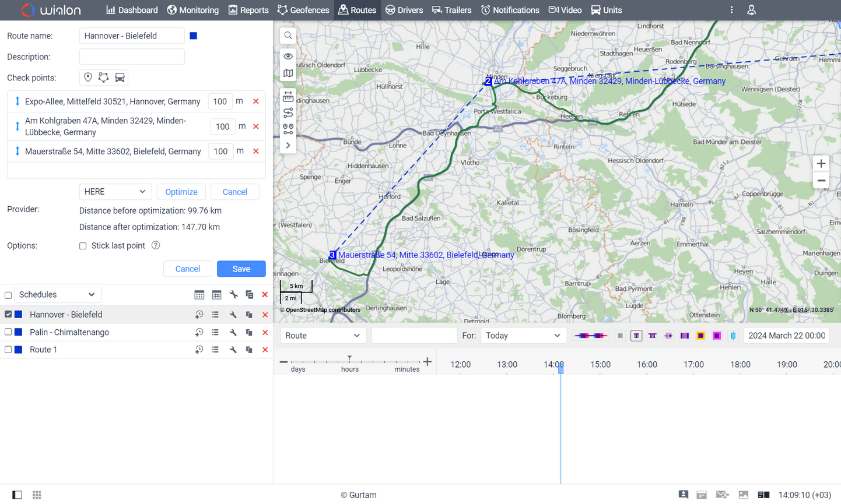Open the wrench settings for Palin - Chimaltenango
Viewport: 841px width, 504px height.
pyautogui.click(x=234, y=332)
